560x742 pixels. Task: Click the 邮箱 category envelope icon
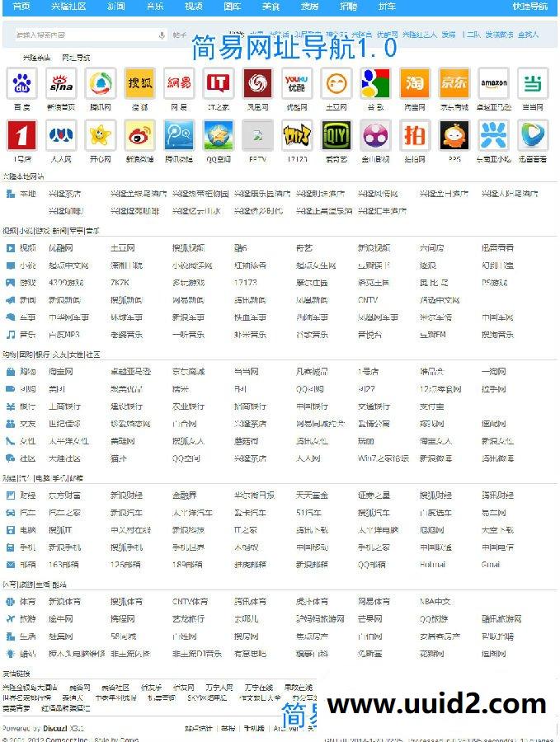(x=11, y=565)
